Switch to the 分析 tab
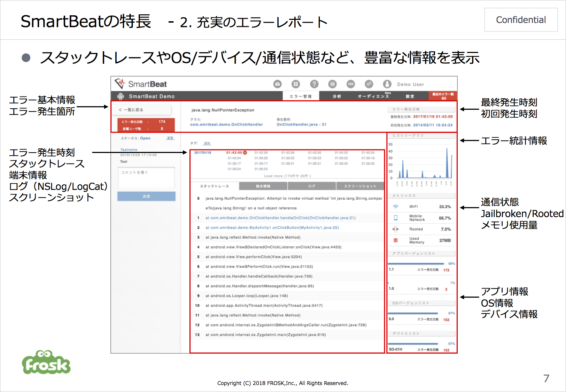This screenshot has width=566, height=392. [x=337, y=96]
